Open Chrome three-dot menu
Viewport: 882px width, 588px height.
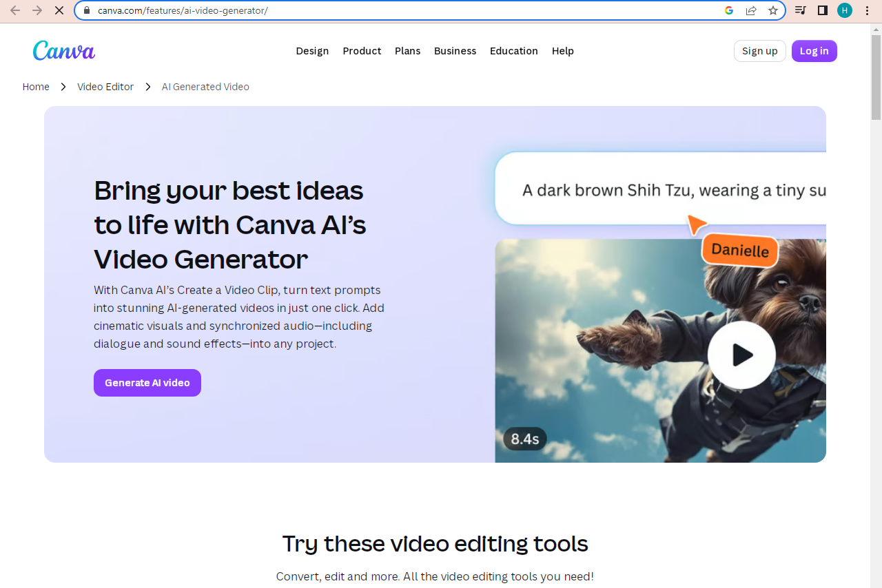tap(867, 10)
